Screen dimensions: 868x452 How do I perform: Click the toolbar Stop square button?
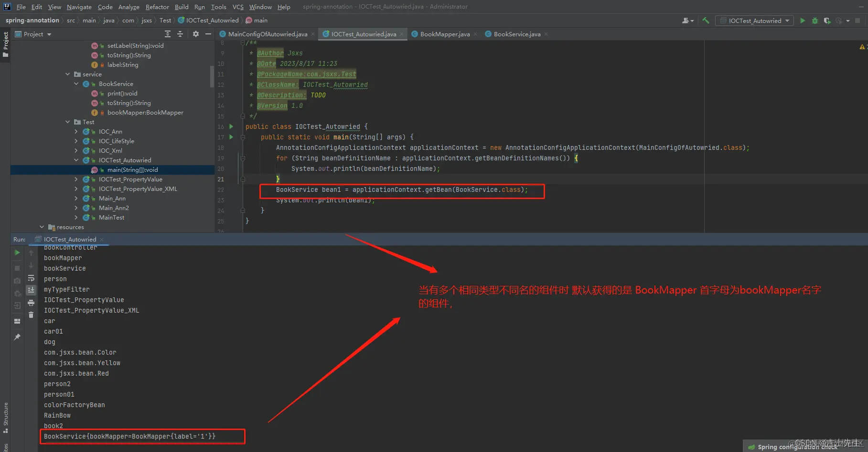coord(857,21)
